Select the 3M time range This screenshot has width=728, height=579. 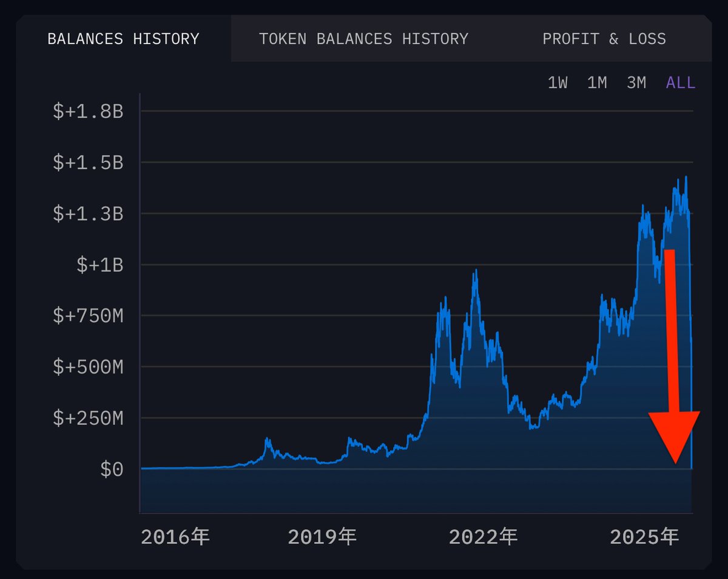coord(636,83)
